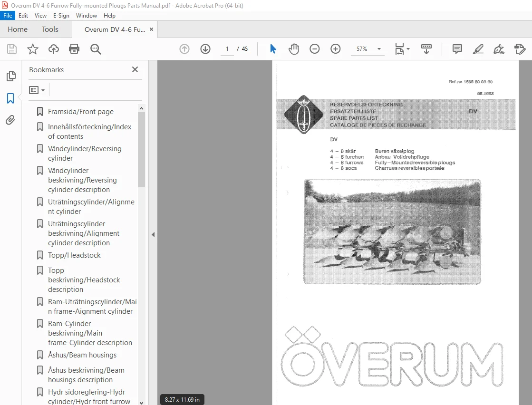Open the Window menu

86,16
